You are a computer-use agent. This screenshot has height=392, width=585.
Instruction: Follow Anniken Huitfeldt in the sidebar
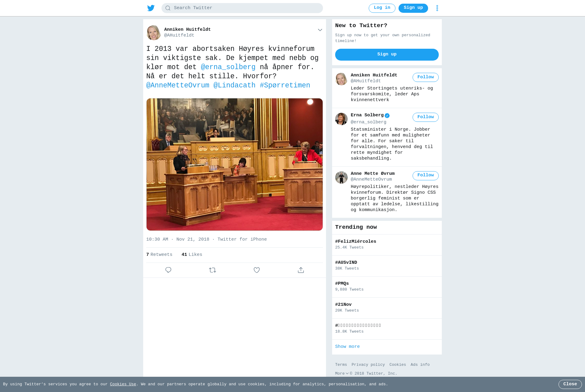click(425, 77)
